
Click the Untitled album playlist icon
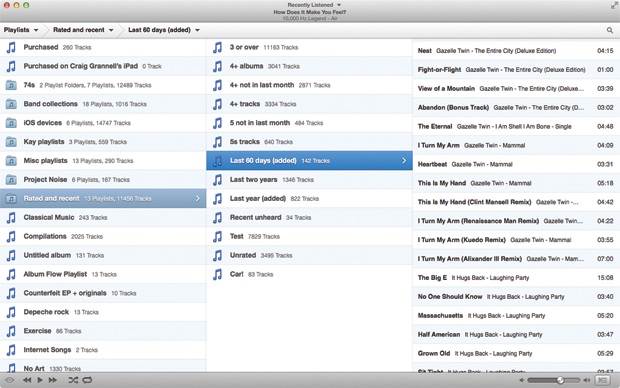tap(11, 256)
